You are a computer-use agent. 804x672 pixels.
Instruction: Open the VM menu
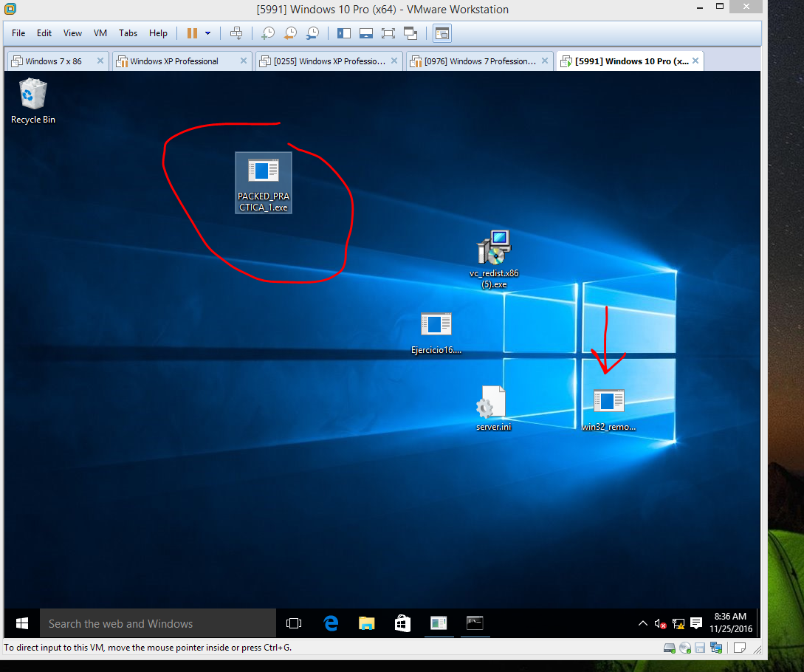coord(100,33)
